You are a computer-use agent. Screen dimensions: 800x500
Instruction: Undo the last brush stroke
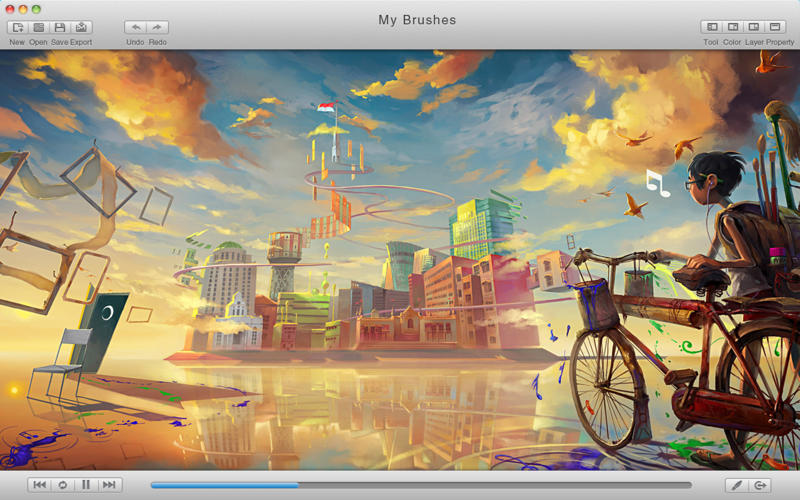pos(136,28)
